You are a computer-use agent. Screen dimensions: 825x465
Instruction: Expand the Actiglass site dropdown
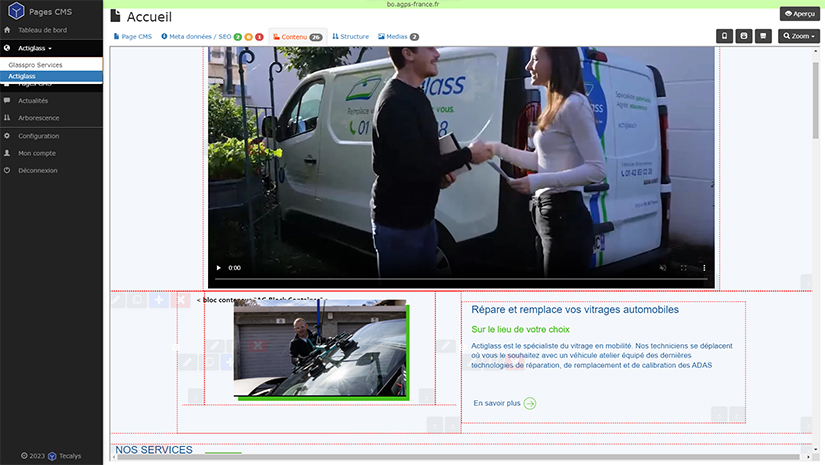pyautogui.click(x=35, y=48)
